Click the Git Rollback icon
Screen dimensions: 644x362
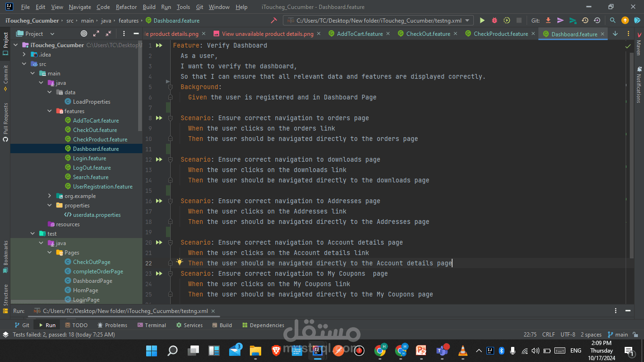[597, 21]
